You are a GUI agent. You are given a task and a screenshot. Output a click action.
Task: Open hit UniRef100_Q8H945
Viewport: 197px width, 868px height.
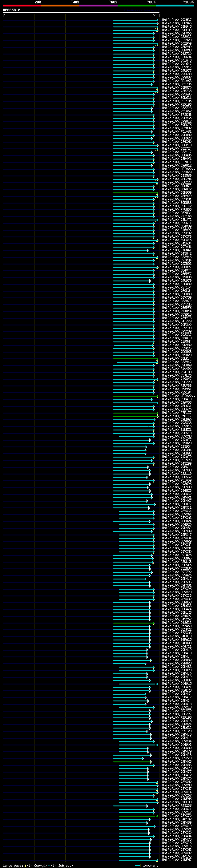[177, 26]
